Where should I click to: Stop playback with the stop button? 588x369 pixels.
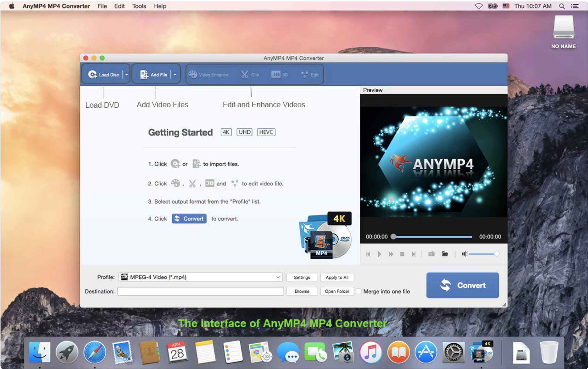pos(402,254)
